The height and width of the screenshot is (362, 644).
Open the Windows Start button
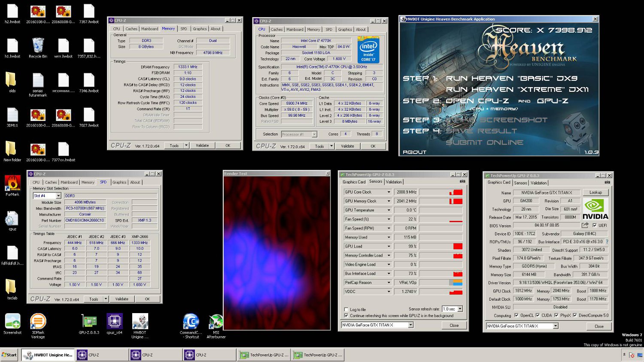tap(9, 355)
